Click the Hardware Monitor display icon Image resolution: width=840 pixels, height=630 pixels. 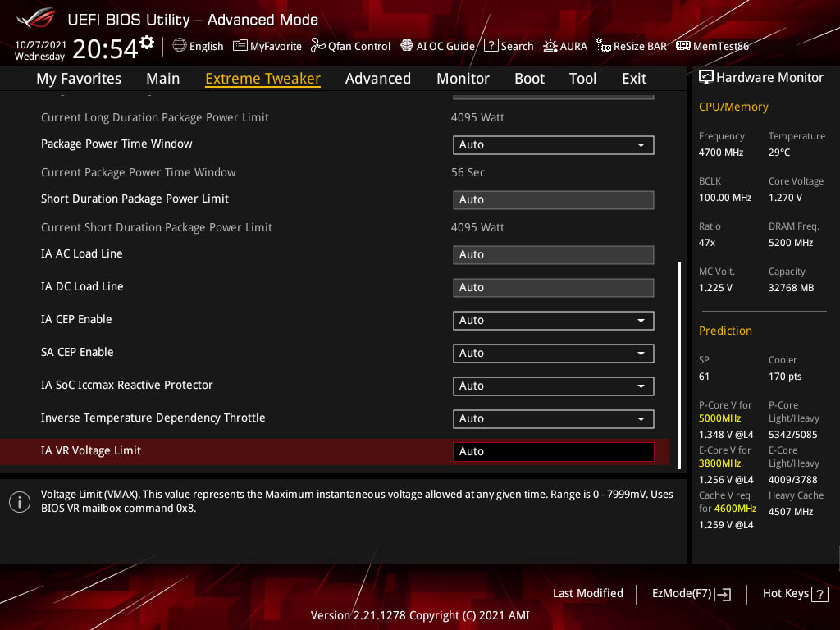(x=706, y=78)
